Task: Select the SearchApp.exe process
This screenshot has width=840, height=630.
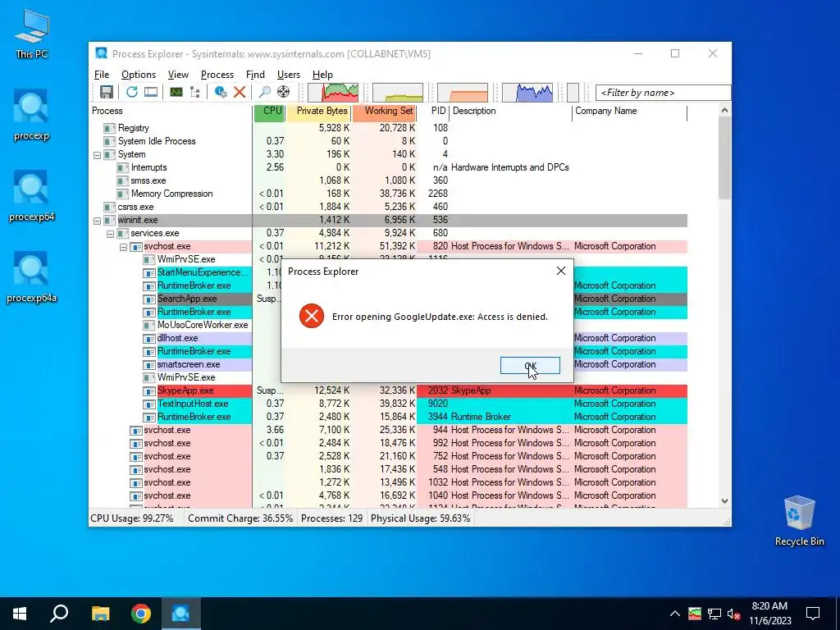Action: point(187,299)
